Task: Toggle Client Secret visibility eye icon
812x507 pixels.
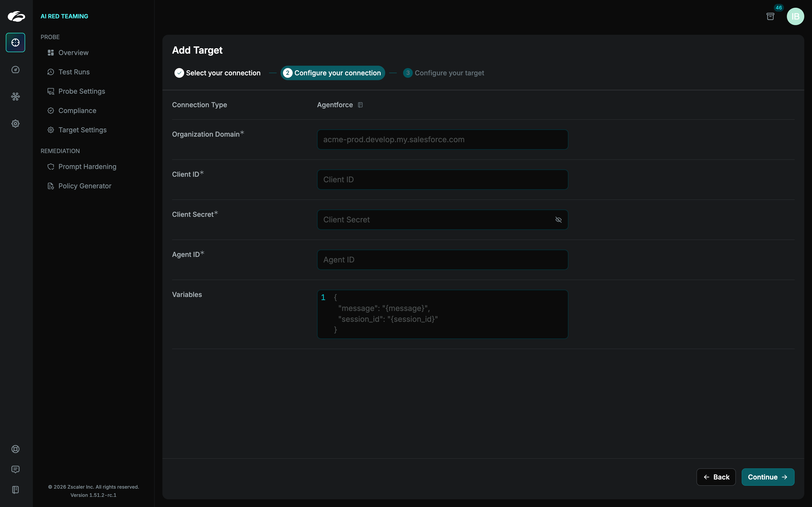Action: (x=558, y=220)
